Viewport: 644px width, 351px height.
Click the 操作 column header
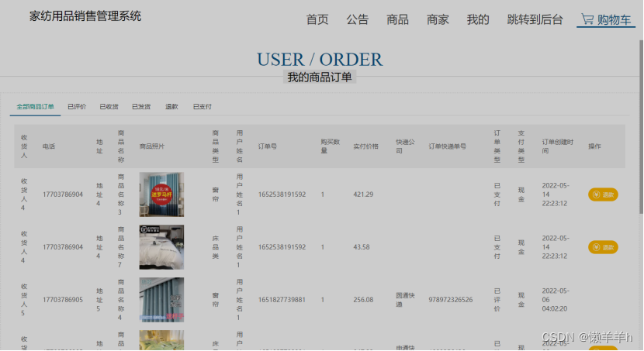(594, 146)
